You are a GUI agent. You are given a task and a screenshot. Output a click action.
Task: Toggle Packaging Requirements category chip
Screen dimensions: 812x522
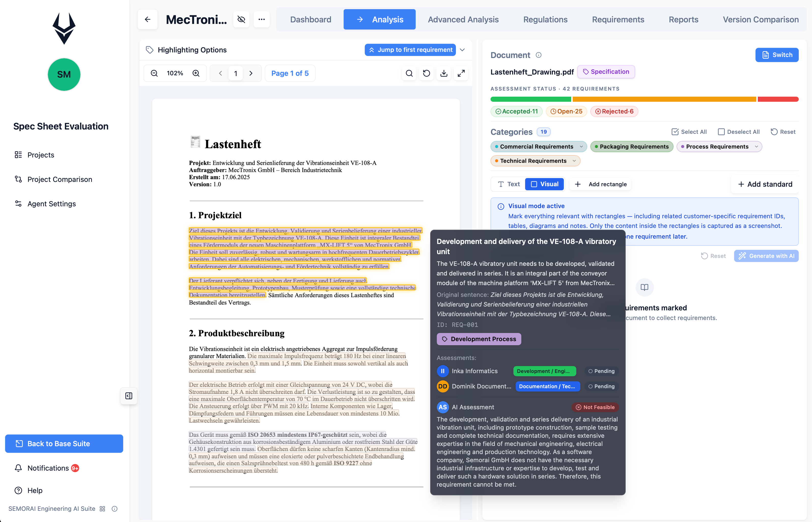coord(632,147)
